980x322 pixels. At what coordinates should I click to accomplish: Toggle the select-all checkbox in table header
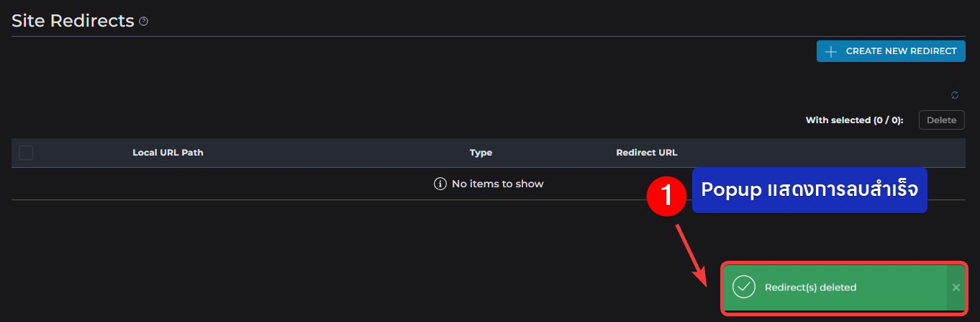click(26, 153)
